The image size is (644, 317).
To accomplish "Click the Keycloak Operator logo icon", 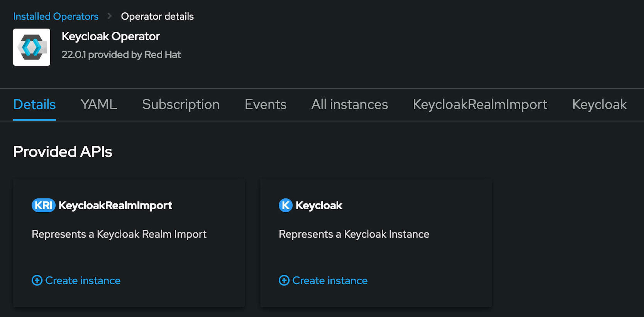I will click(x=32, y=47).
